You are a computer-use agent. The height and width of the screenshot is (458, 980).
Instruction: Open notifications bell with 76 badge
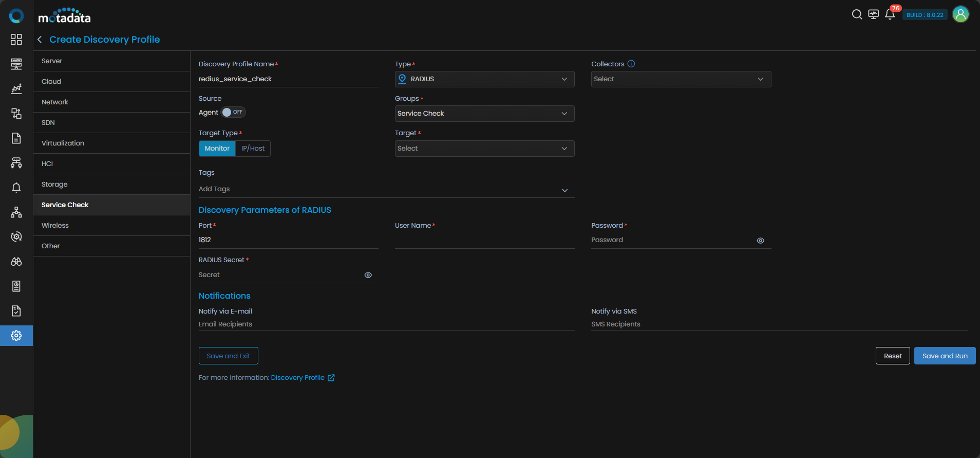point(891,13)
